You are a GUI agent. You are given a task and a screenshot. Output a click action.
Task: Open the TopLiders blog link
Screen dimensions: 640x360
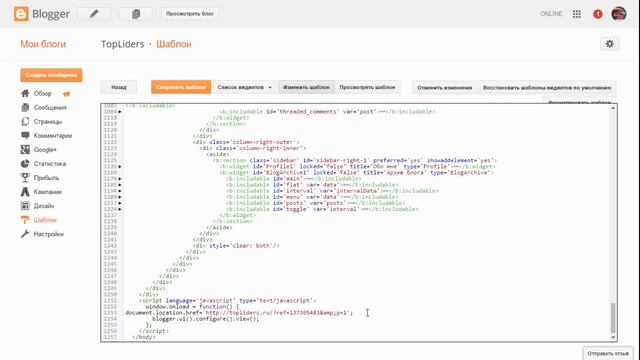[x=122, y=44]
